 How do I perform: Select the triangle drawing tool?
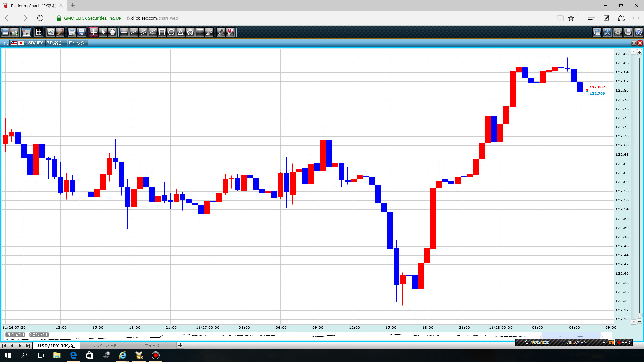[180, 32]
